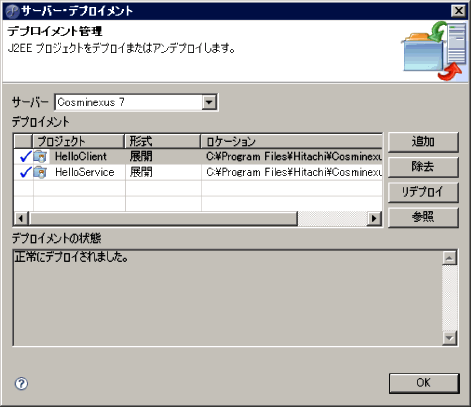Image resolution: width=471 pixels, height=407 pixels.
Task: Click the HelloService project icon
Action: [x=40, y=172]
